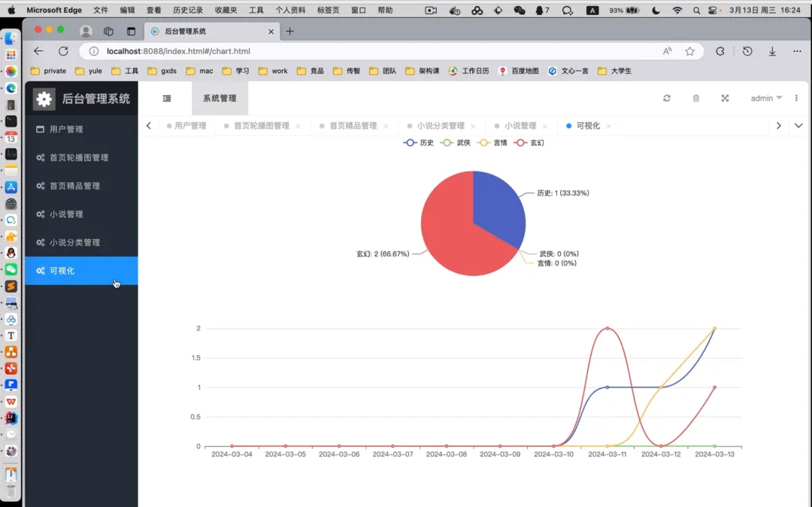
Task: Close the 小说分类管理 tab
Action: pyautogui.click(x=473, y=126)
